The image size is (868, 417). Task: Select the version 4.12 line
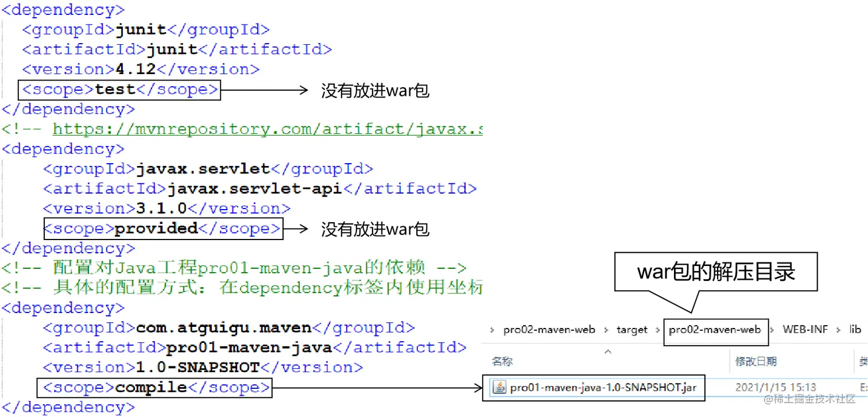[141, 69]
